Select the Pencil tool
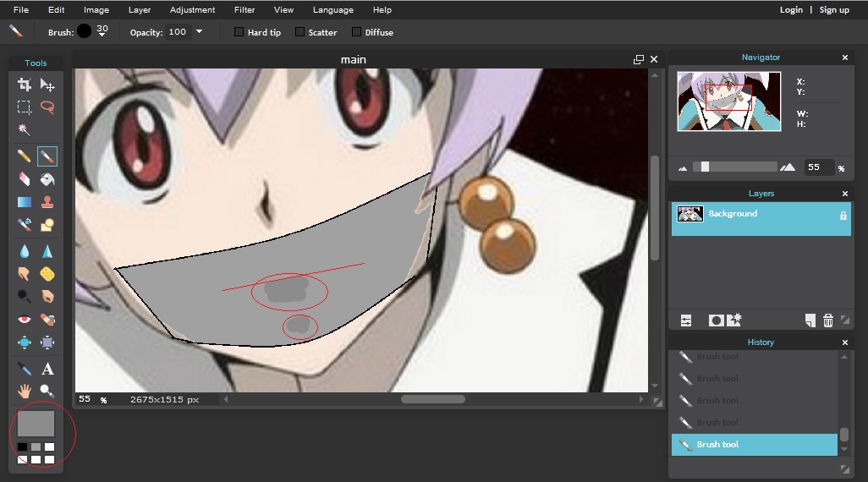 coord(24,156)
